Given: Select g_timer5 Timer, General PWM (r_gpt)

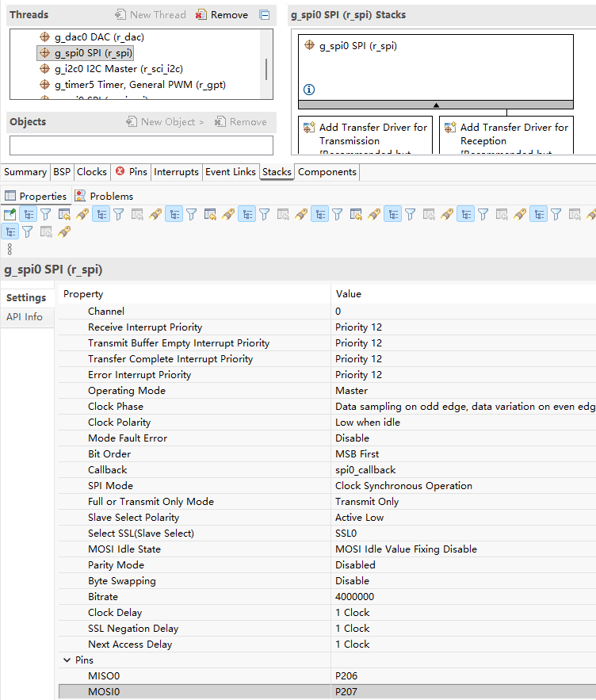Looking at the screenshot, I should [x=140, y=85].
